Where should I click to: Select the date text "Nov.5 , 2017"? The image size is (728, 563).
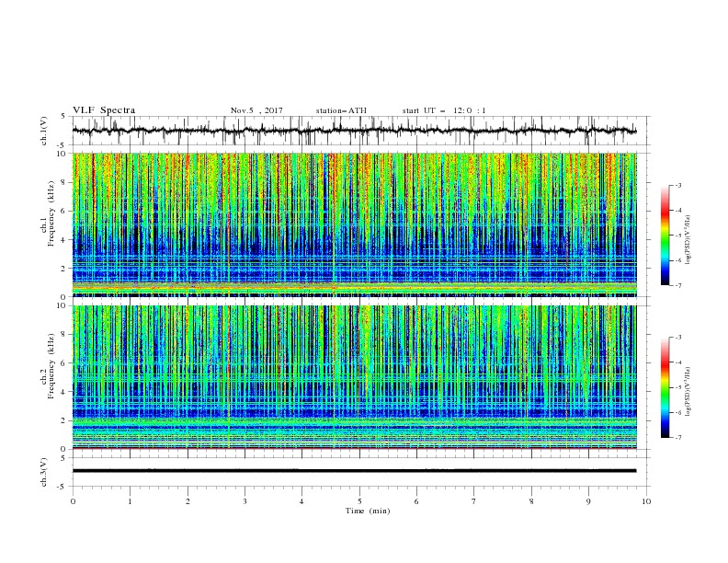256,110
